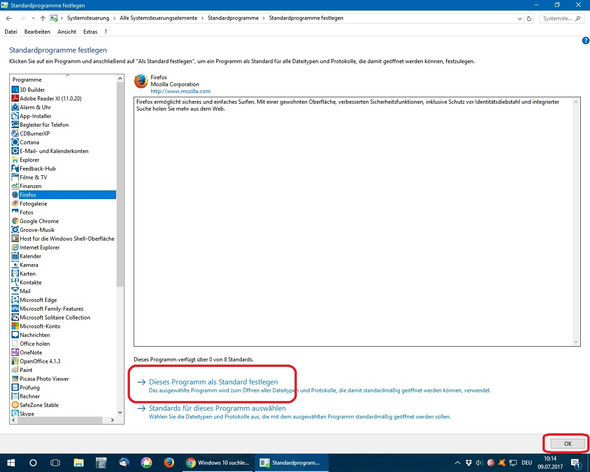Select Office holen entry

35,344
